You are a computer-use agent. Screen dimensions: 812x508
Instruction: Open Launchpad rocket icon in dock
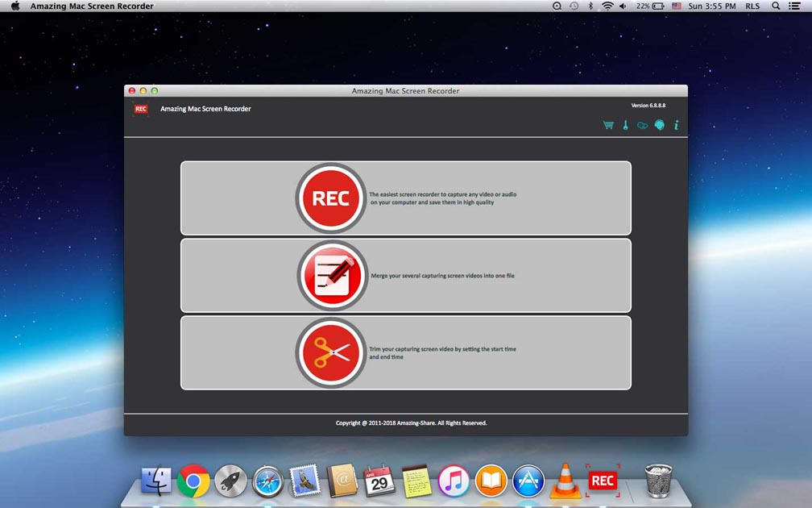[230, 481]
